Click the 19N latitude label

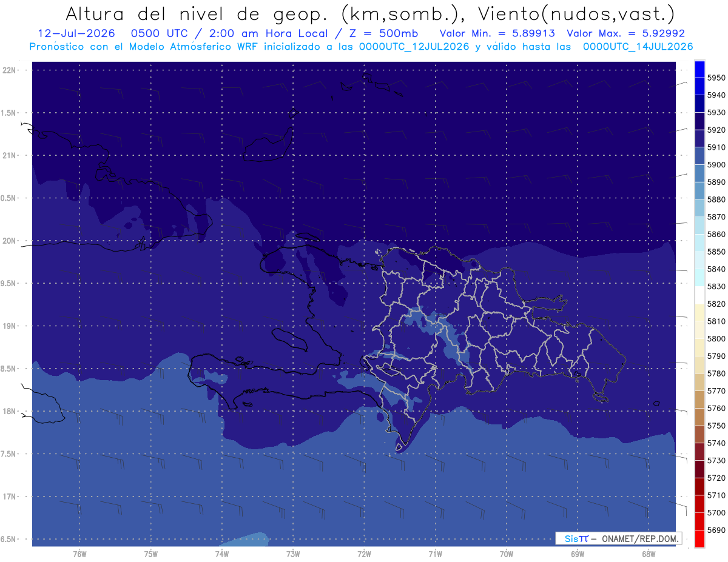10,326
